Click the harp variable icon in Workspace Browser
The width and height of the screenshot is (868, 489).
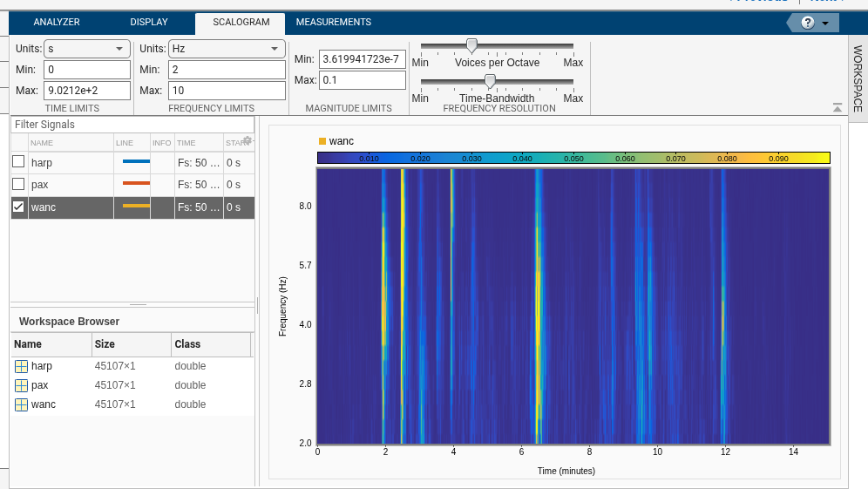pos(22,366)
